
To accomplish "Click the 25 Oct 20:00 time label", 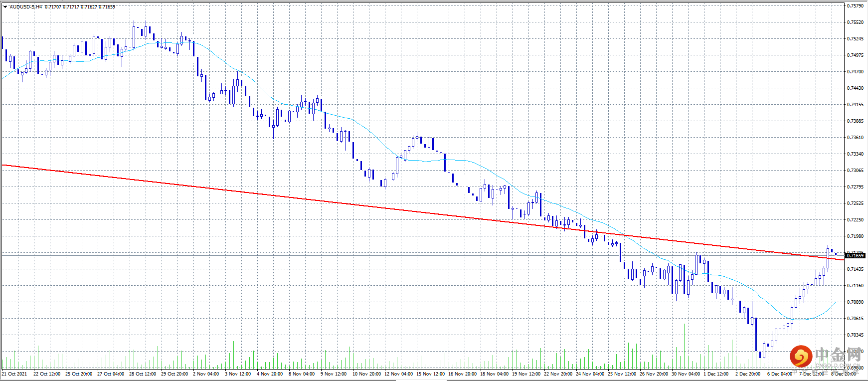I will pos(79,374).
